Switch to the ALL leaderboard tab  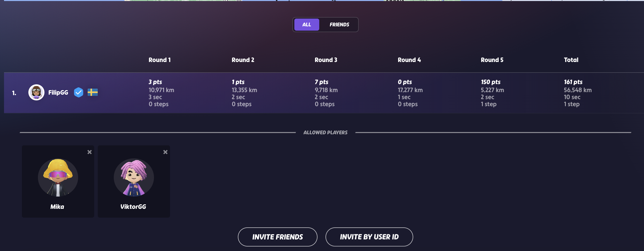306,25
